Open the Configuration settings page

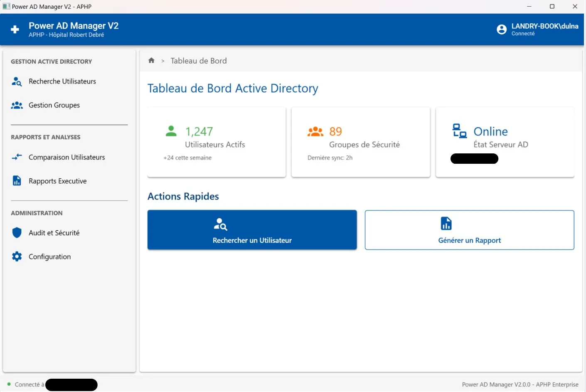pos(69,256)
